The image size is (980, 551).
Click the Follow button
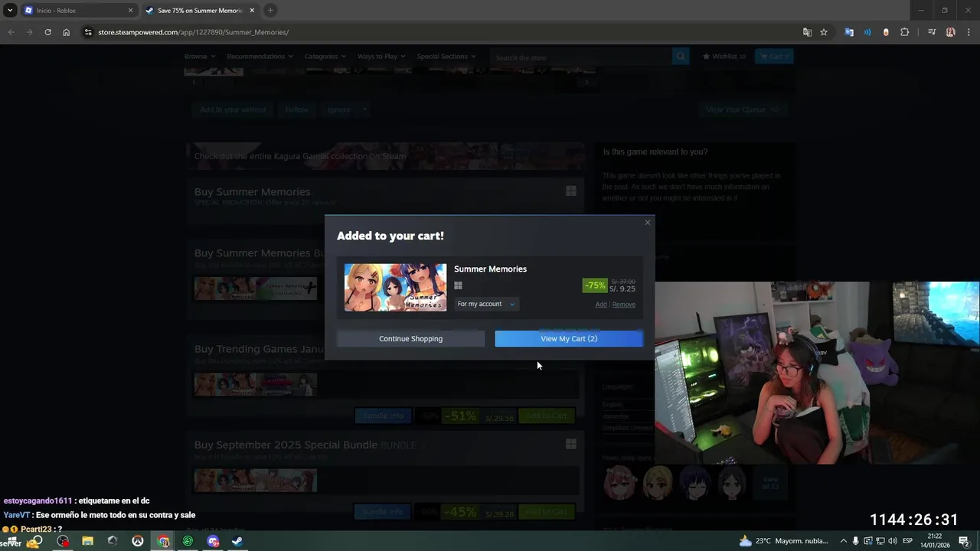pyautogui.click(x=297, y=109)
